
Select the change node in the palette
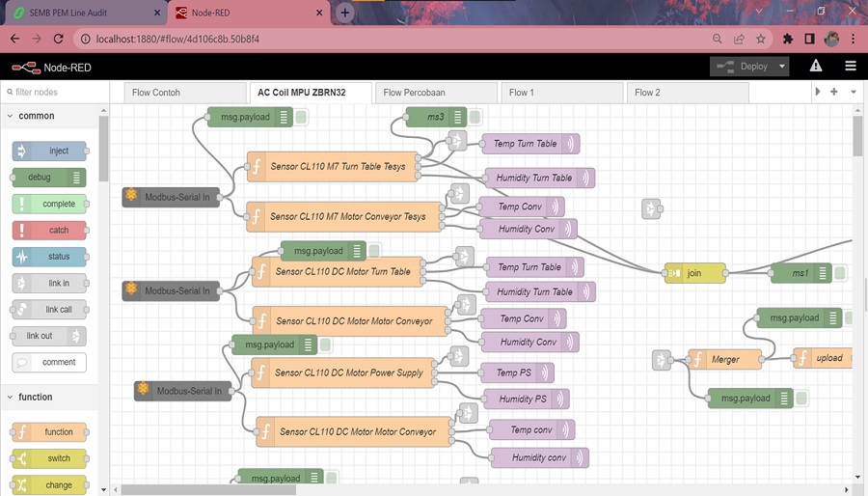pos(49,485)
